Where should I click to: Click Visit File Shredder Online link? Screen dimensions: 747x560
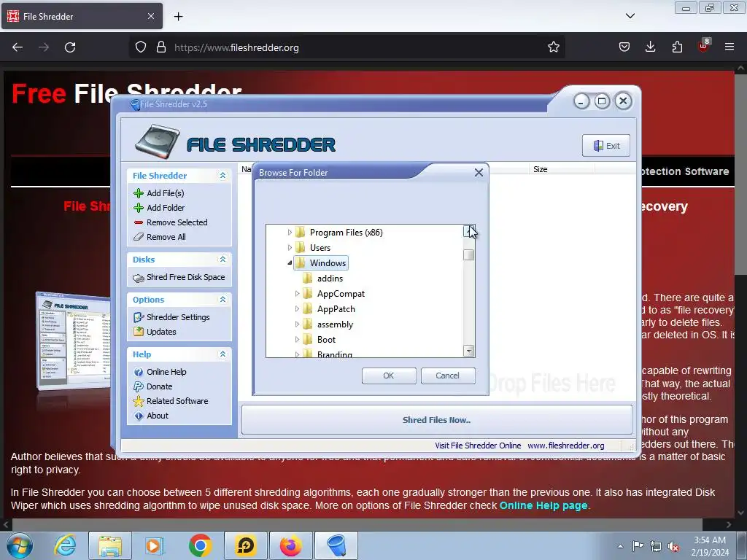point(478,446)
